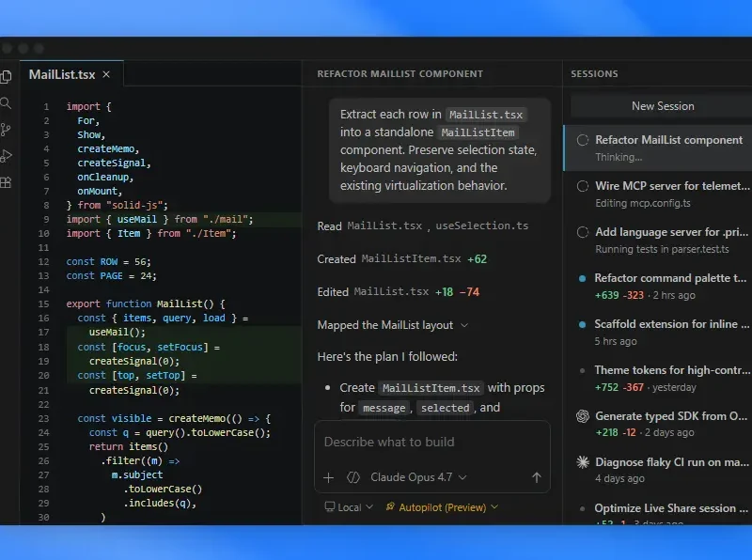Click the MailListItem.tsx chip in the plan bullet
Image resolution: width=752 pixels, height=560 pixels.
tap(431, 388)
